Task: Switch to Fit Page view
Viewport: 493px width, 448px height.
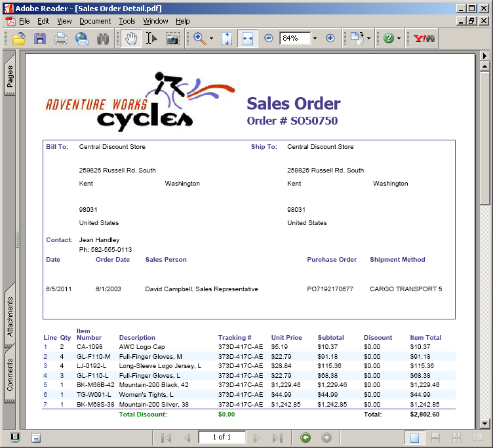Action: [x=226, y=39]
